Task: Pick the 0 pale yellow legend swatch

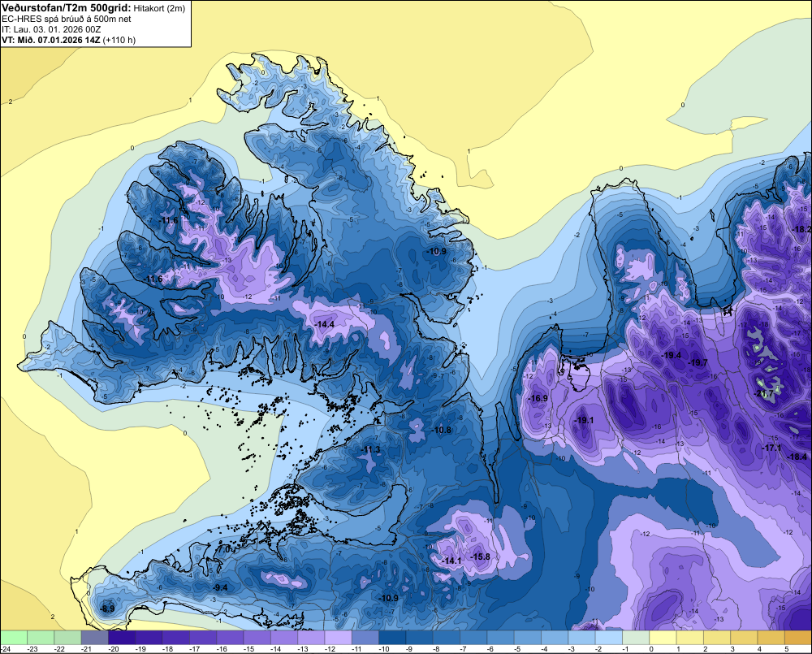Action: (x=663, y=637)
